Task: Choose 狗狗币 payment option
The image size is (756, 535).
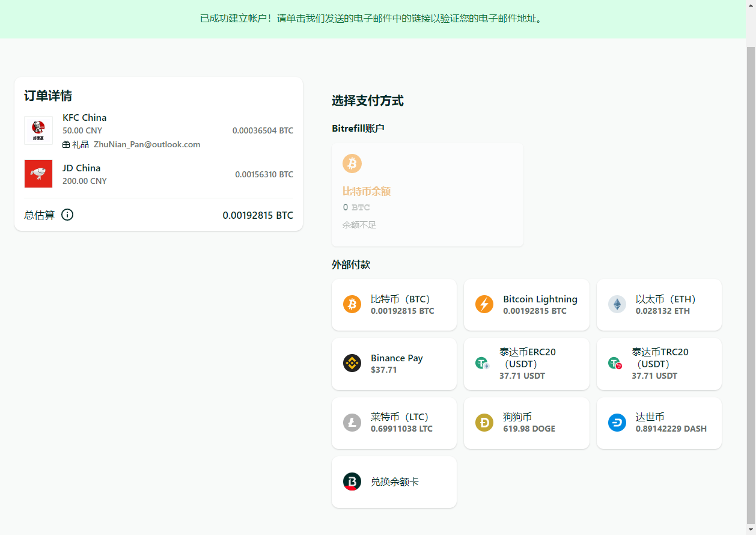Action: point(526,423)
